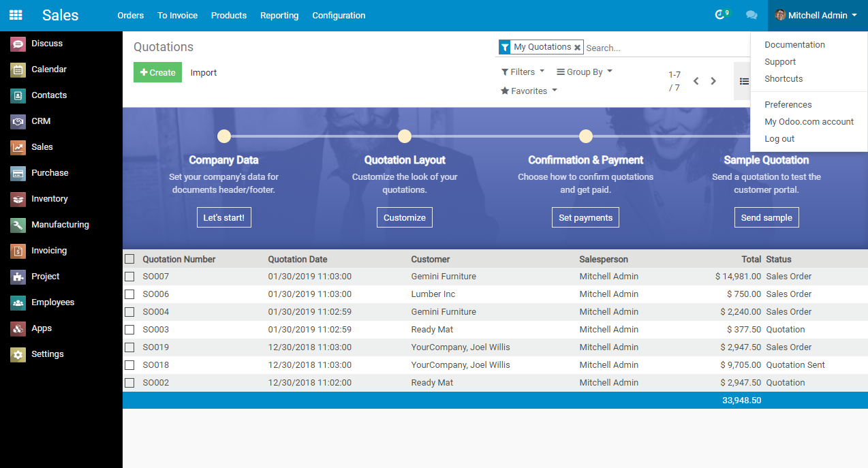This screenshot has width=868, height=468.
Task: Click the CRM handshake icon
Action: point(18,121)
